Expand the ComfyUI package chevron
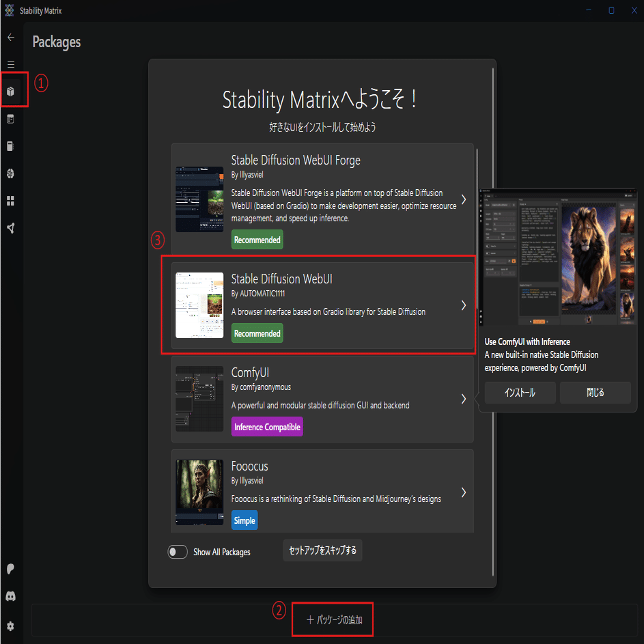Screen dimensions: 644x644 (463, 399)
